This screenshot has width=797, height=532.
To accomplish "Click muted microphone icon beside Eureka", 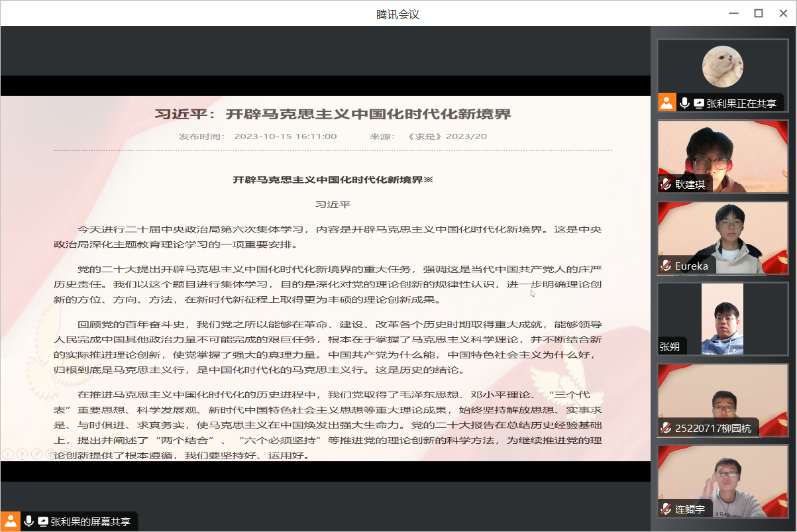I will click(666, 266).
